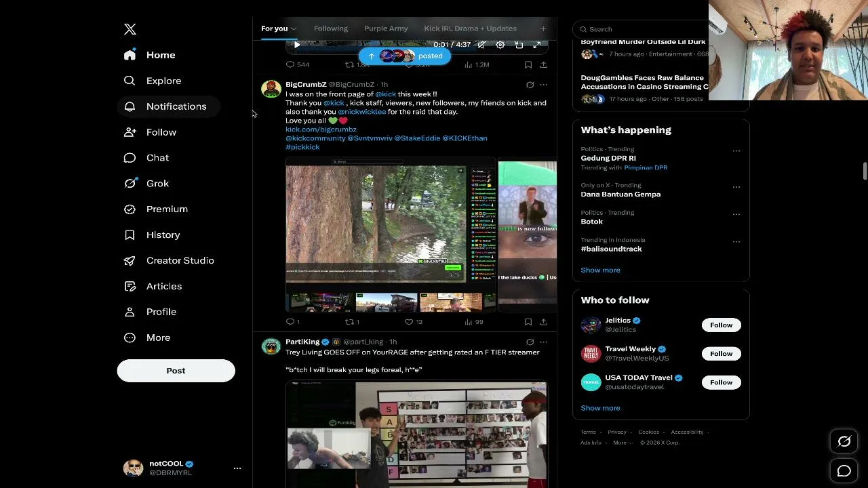The image size is (868, 488).
Task: Open more options on PartiKing post
Action: pos(543,342)
